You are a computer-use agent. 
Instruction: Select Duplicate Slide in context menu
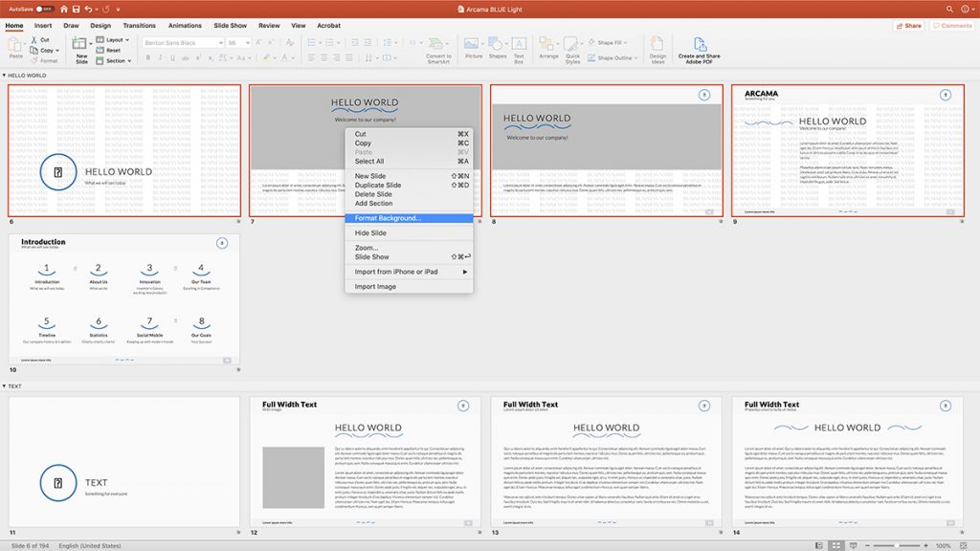pos(378,186)
